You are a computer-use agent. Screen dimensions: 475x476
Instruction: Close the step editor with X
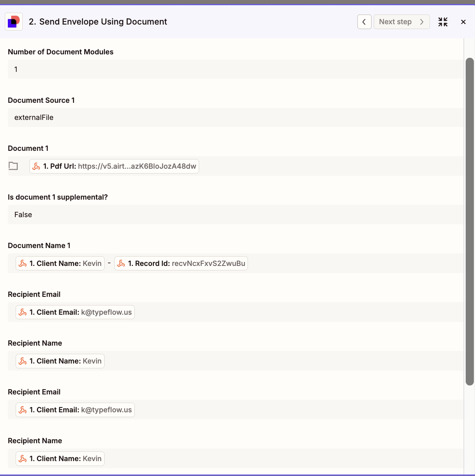463,22
